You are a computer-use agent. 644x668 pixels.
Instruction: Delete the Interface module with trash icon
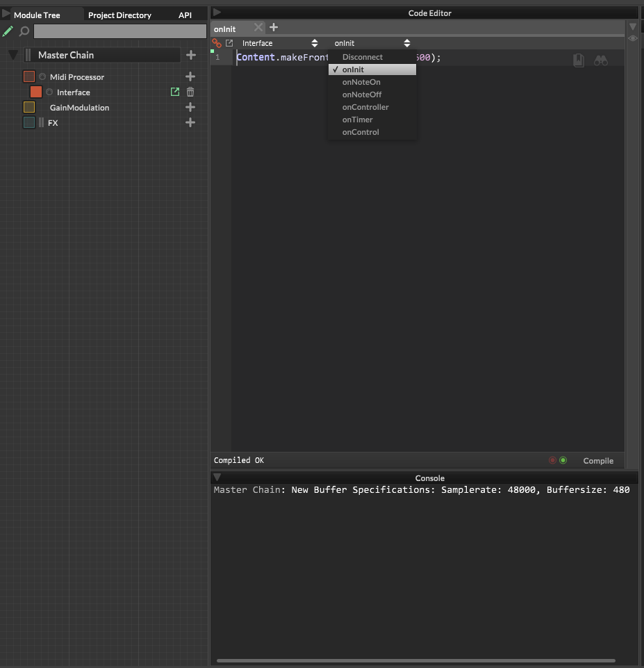coord(190,92)
